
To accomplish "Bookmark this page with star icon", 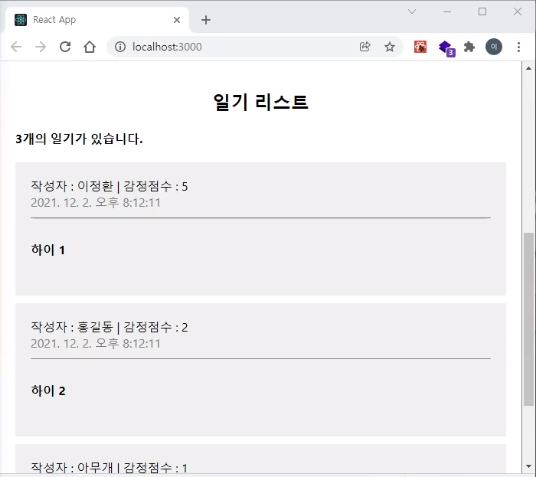I will 389,47.
